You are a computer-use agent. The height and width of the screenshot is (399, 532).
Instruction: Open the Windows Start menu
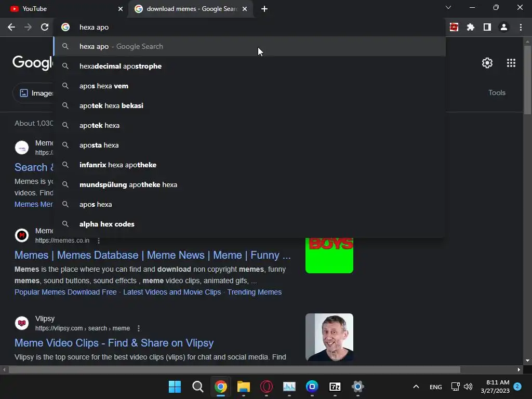pyautogui.click(x=175, y=387)
